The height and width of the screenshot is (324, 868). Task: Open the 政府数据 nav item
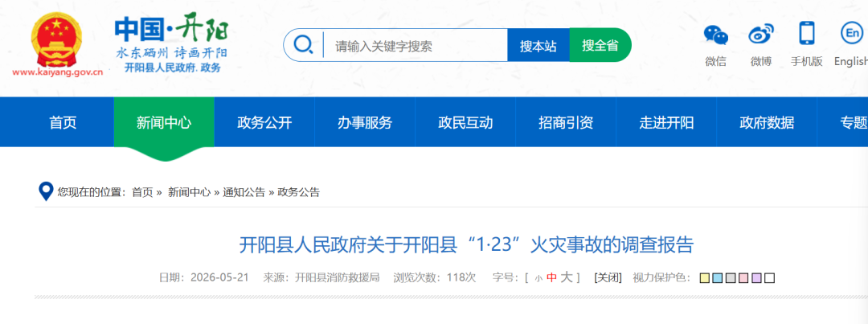click(x=767, y=122)
